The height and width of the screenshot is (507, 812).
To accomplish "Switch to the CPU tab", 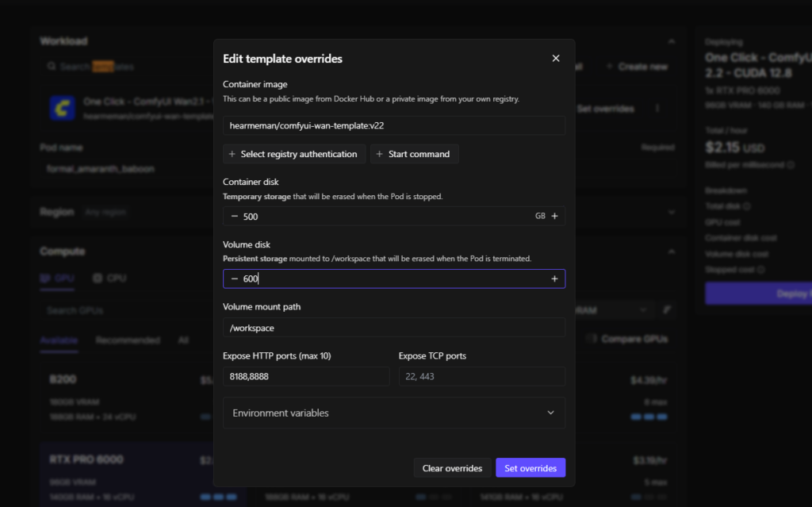I will click(x=109, y=278).
